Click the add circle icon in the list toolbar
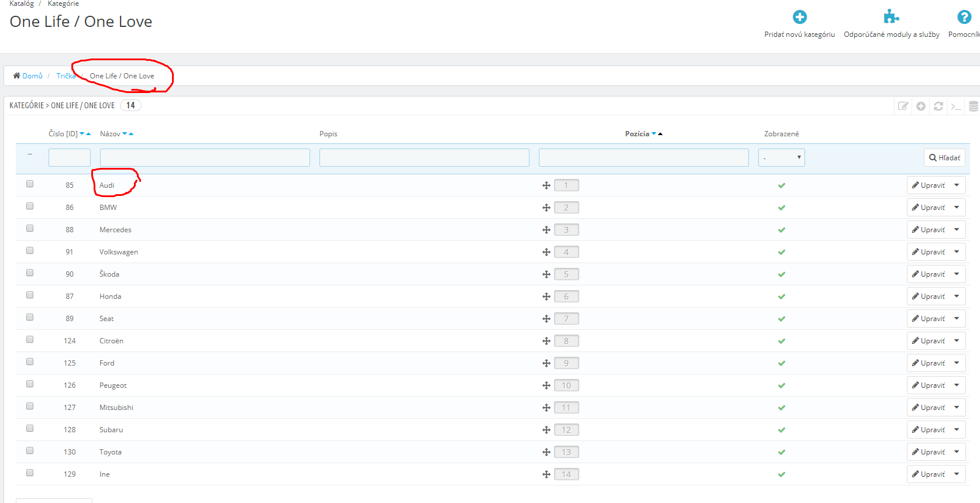Image resolution: width=980 pixels, height=503 pixels. point(921,106)
